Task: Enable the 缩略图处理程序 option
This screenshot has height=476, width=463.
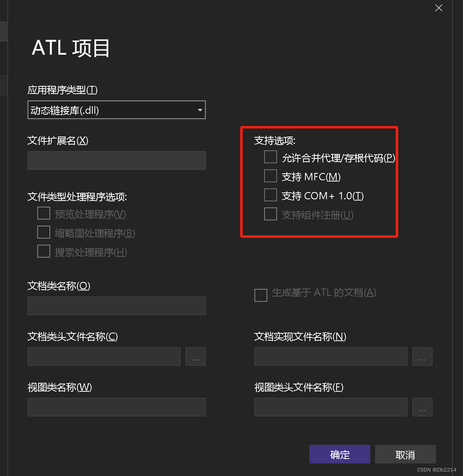Action: (43, 232)
